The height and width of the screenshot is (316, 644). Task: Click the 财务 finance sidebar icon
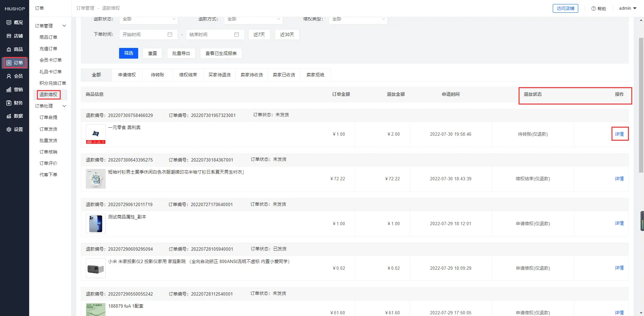point(9,103)
